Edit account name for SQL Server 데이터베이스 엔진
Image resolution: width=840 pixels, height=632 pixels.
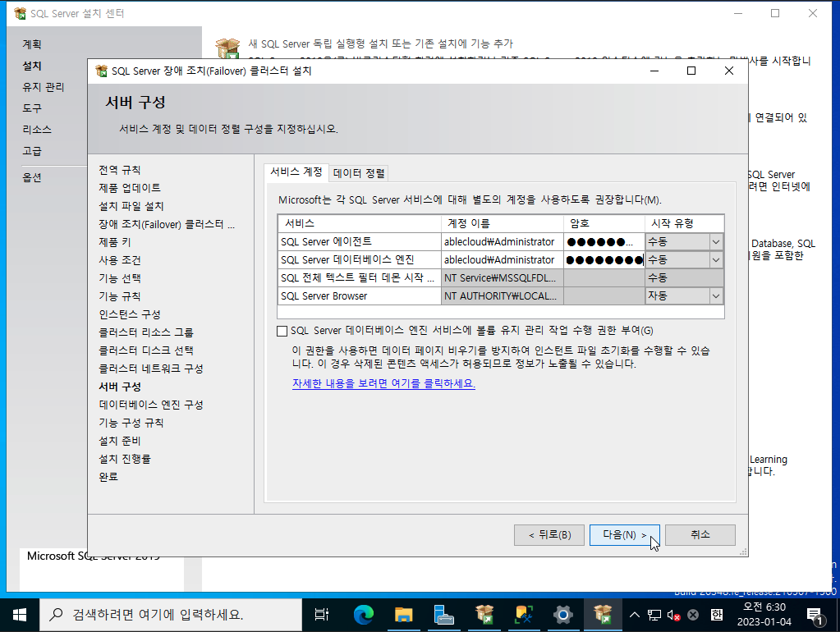pos(503,260)
